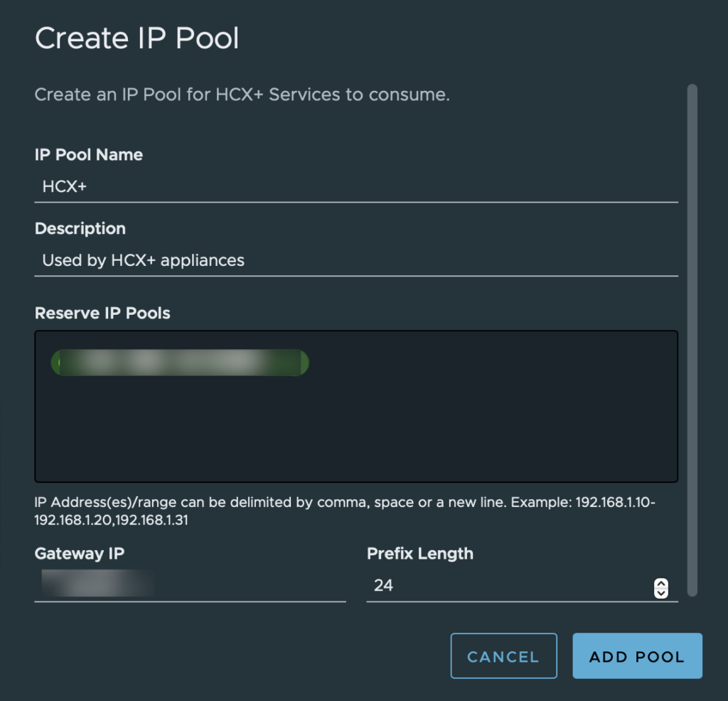728x701 pixels.
Task: Focus the Description field with HCX+ appliances text
Action: (356, 261)
